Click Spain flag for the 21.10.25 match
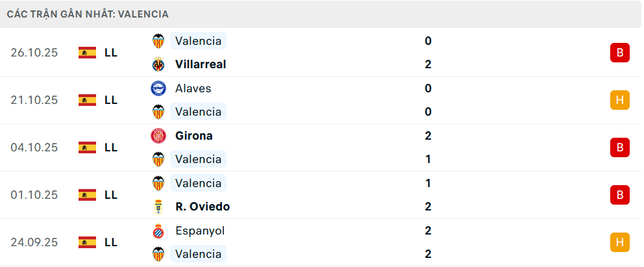 pos(87,100)
